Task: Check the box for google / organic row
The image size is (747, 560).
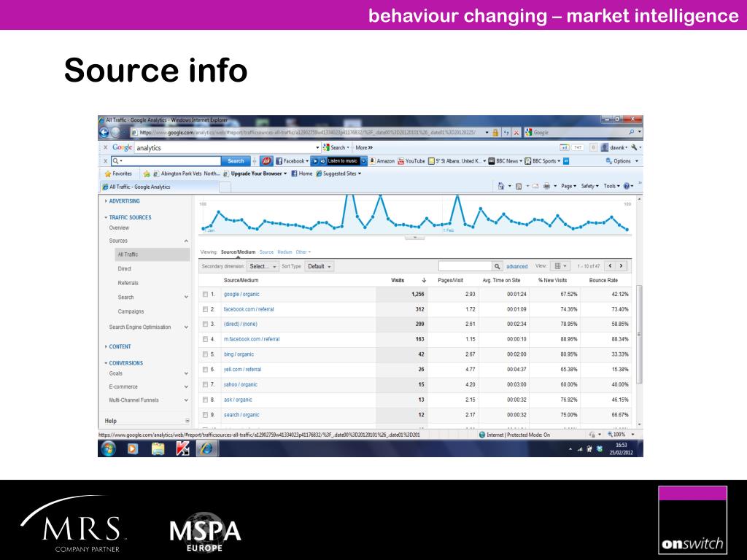Action: 205,295
